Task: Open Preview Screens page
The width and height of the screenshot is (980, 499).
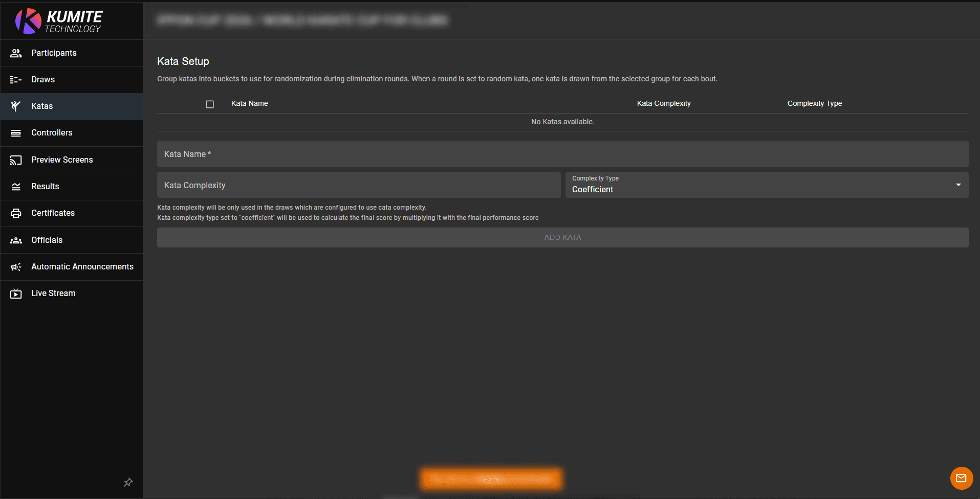Action: click(x=72, y=160)
